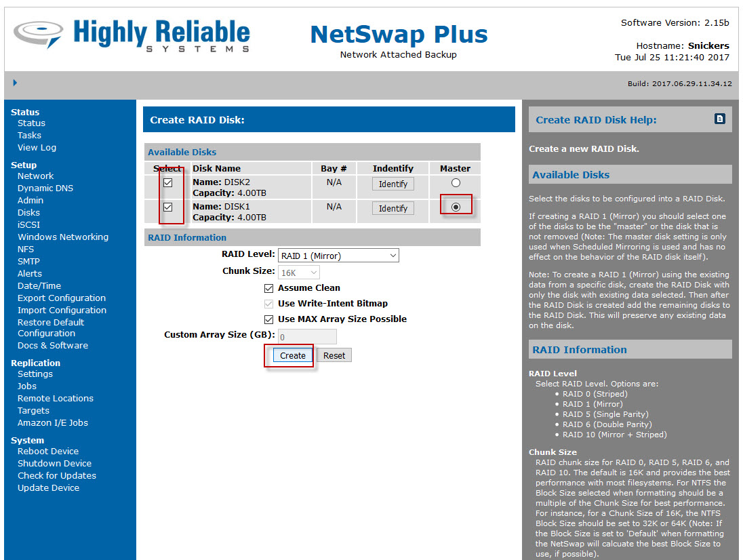Open Replication Settings
Image resolution: width=743 pixels, height=560 pixels.
coord(35,374)
